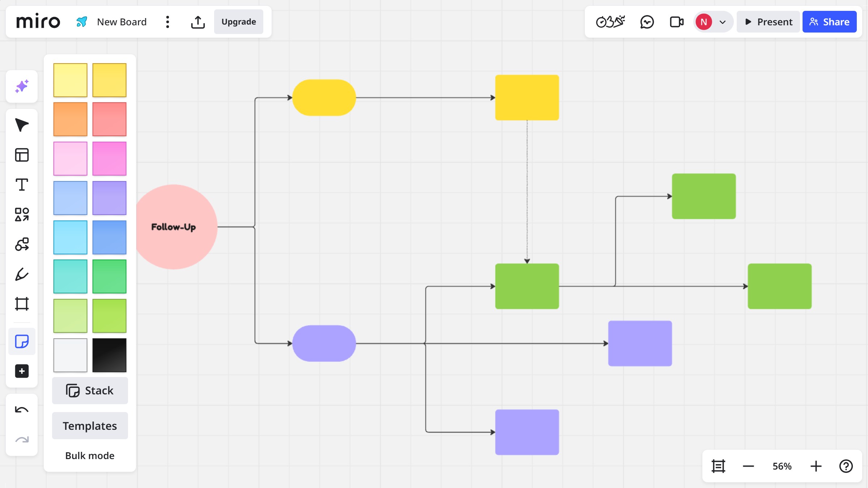Select the Frame tool
The width and height of the screenshot is (868, 488).
point(22,304)
